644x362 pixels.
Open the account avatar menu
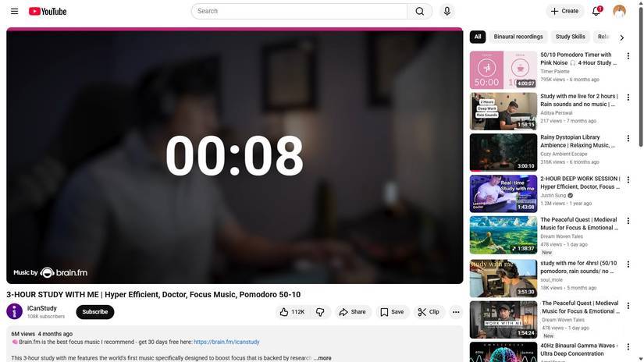(619, 11)
